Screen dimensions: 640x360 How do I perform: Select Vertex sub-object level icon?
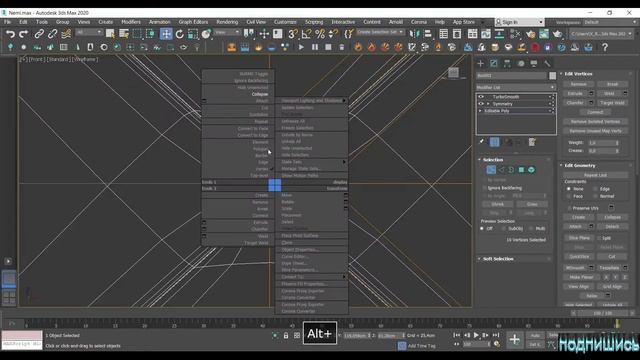[x=491, y=170]
